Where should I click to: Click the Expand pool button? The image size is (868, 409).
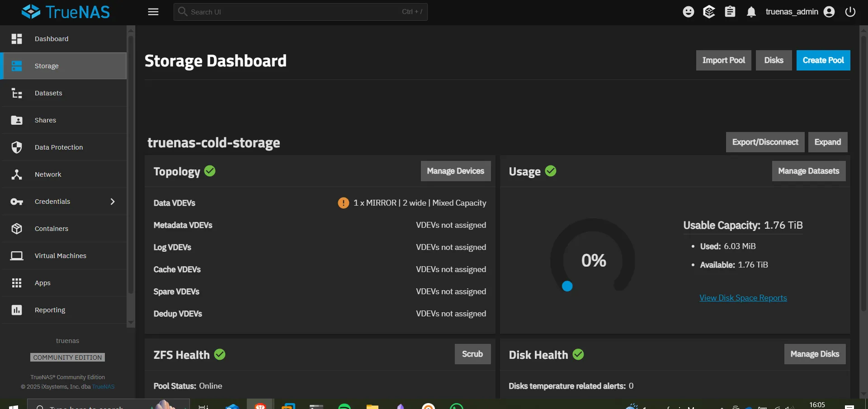tap(828, 142)
